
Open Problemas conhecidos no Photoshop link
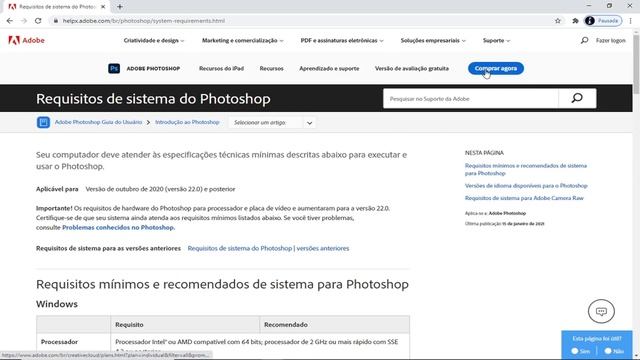[x=118, y=227]
